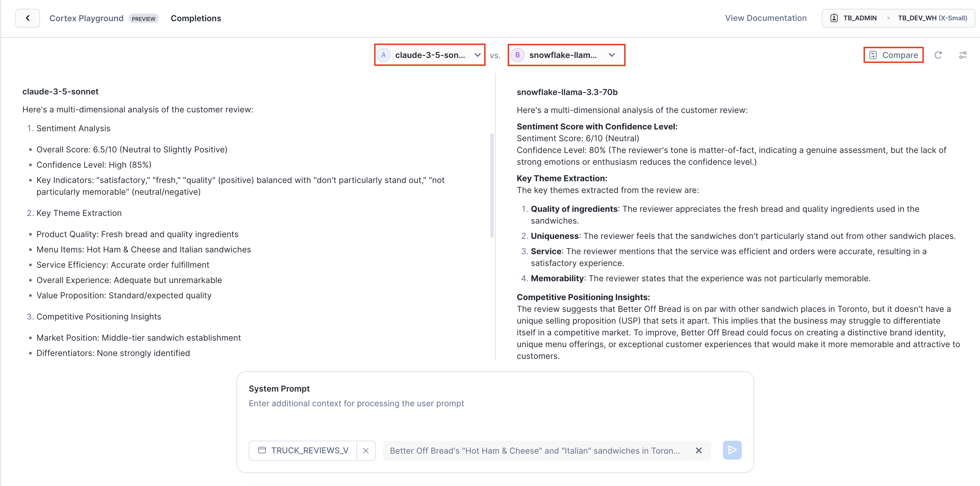The image size is (980, 486).
Task: Open the claude-3-5-sonnet model dropdown
Action: tap(477, 55)
